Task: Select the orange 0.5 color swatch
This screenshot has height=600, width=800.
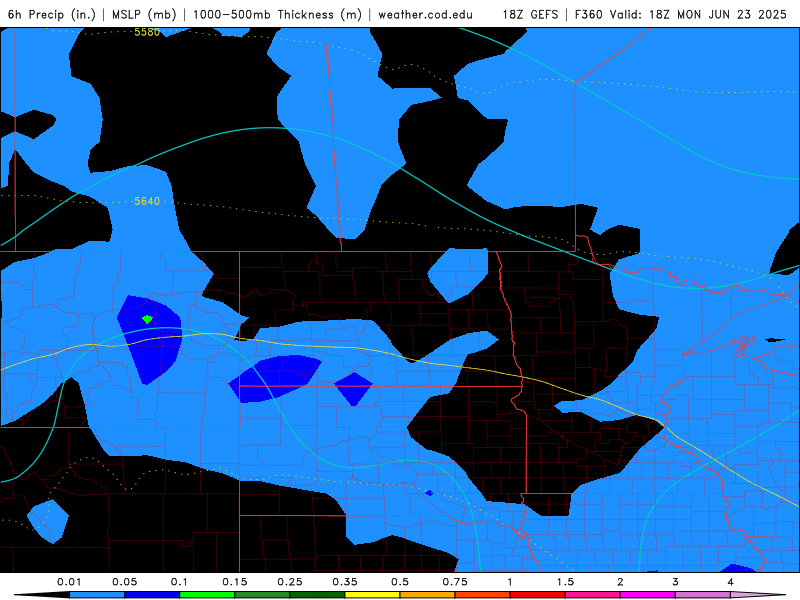Action: [x=428, y=595]
